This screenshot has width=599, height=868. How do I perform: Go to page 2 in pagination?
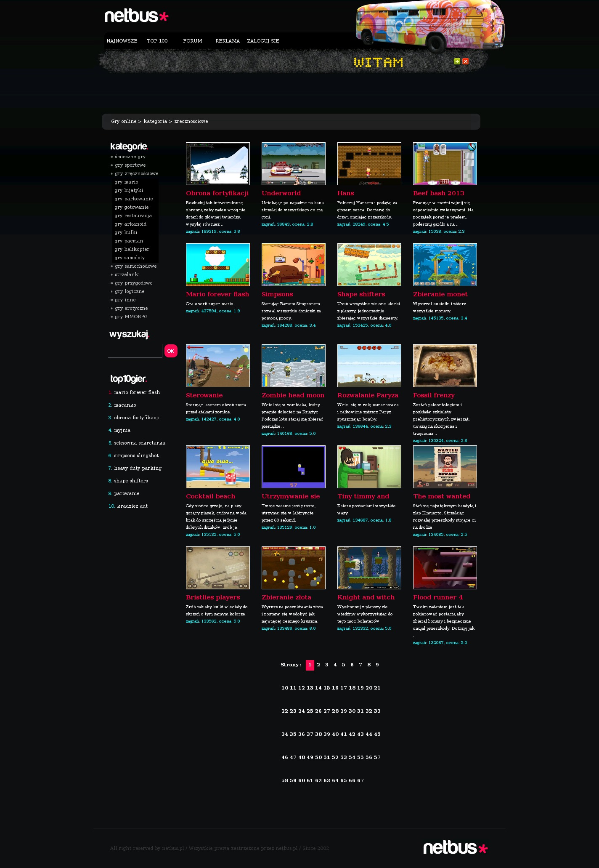[x=318, y=665]
